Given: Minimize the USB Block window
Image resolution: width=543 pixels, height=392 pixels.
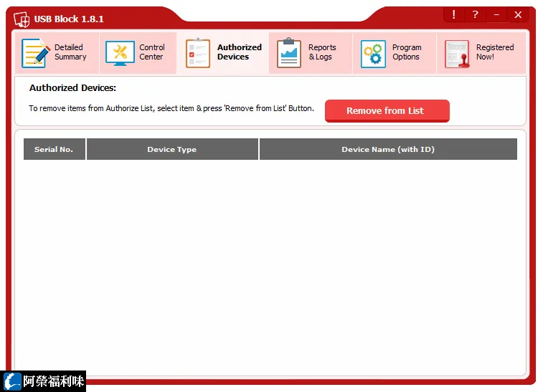Looking at the screenshot, I should 496,14.
